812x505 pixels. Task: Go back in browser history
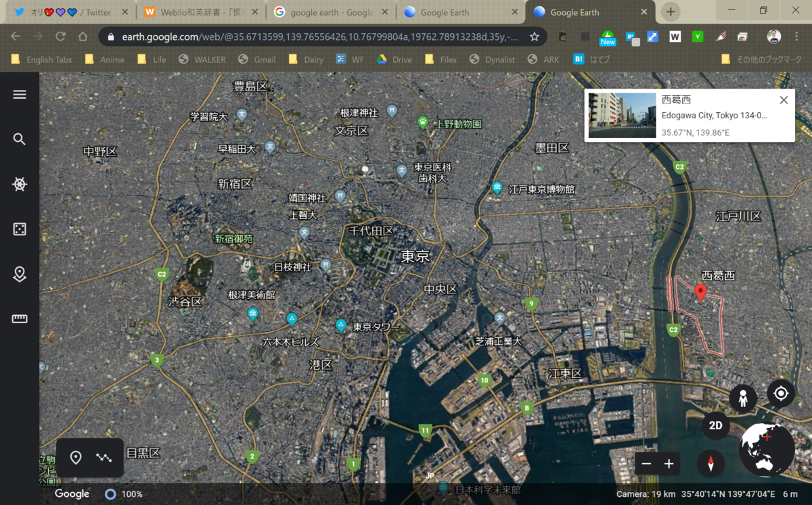[x=16, y=37]
